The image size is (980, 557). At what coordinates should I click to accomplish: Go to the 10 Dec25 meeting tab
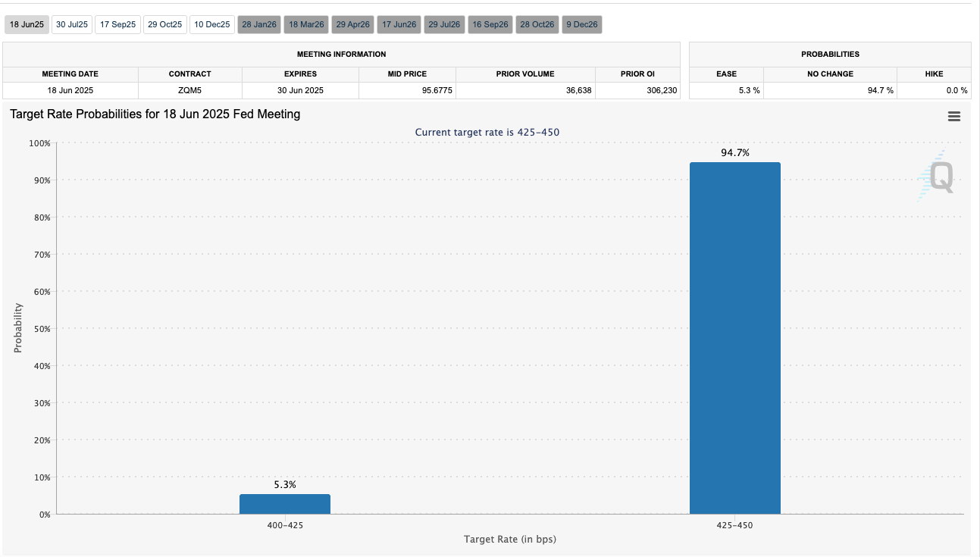(212, 25)
